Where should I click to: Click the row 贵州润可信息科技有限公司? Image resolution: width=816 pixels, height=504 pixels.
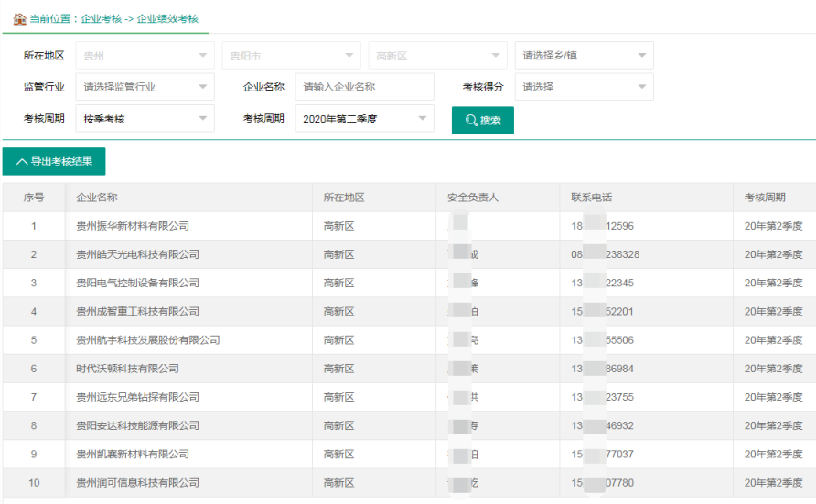click(137, 483)
